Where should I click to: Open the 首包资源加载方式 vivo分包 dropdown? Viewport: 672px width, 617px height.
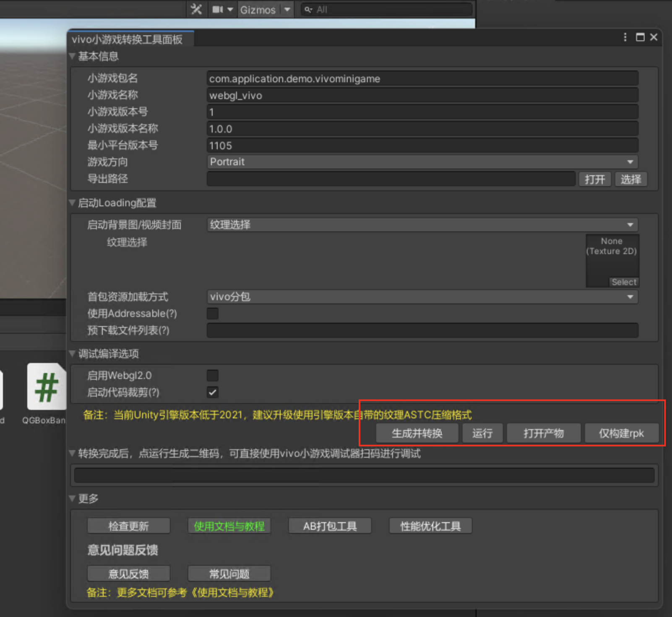422,297
